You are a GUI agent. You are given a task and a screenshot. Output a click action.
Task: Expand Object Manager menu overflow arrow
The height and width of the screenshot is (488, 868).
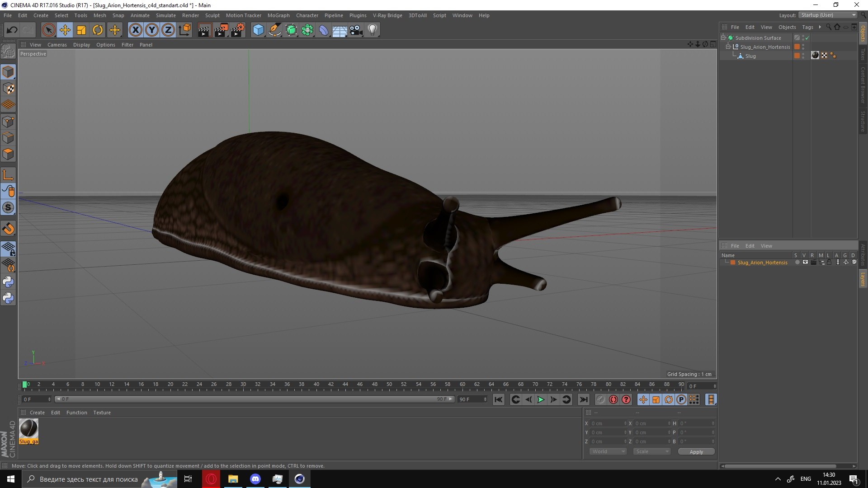820,27
